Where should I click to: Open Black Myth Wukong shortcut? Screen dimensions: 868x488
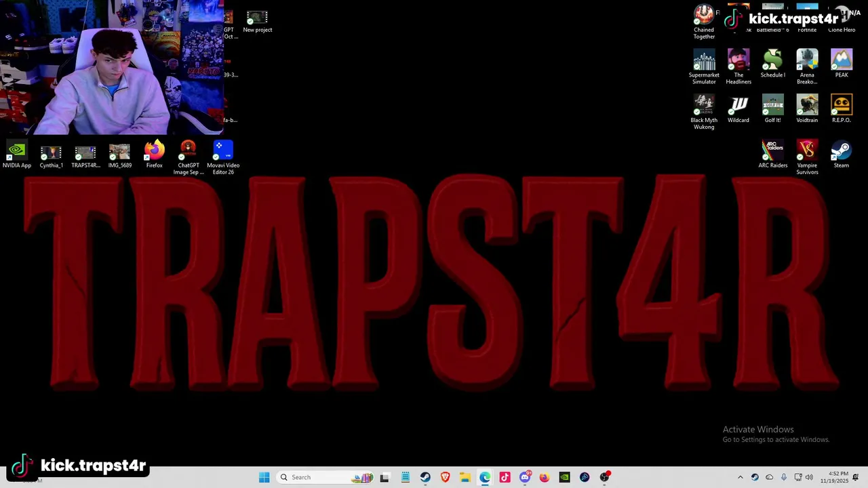click(x=704, y=113)
